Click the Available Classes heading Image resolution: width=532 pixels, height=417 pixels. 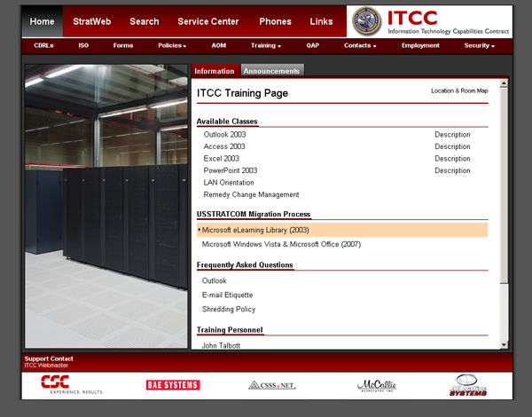click(227, 122)
